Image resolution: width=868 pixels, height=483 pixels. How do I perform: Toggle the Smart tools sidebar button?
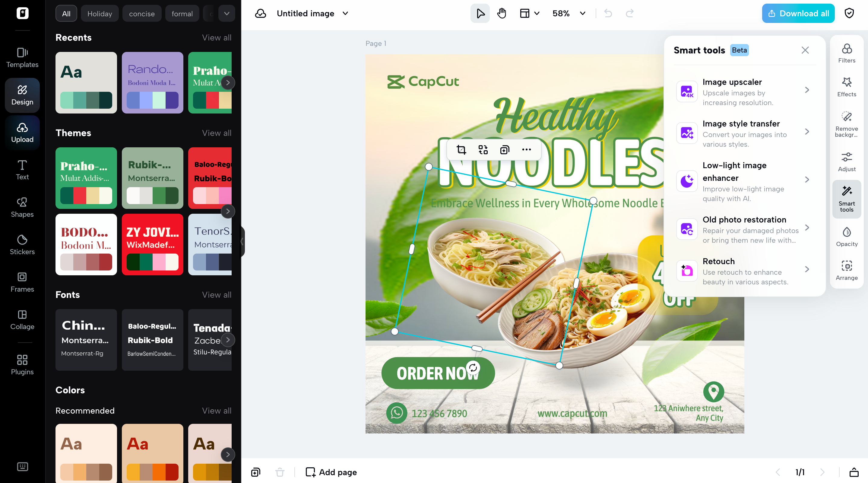click(846, 199)
